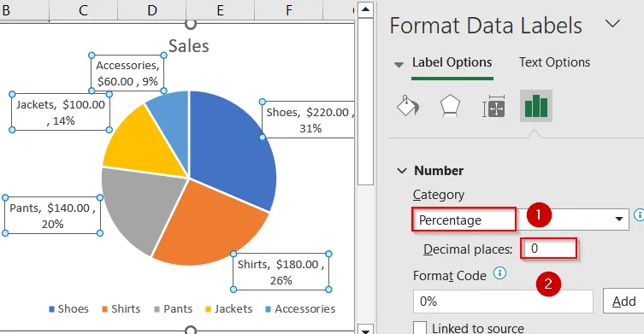The width and height of the screenshot is (644, 334).
Task: Click the Shirts legend entry
Action: click(121, 309)
